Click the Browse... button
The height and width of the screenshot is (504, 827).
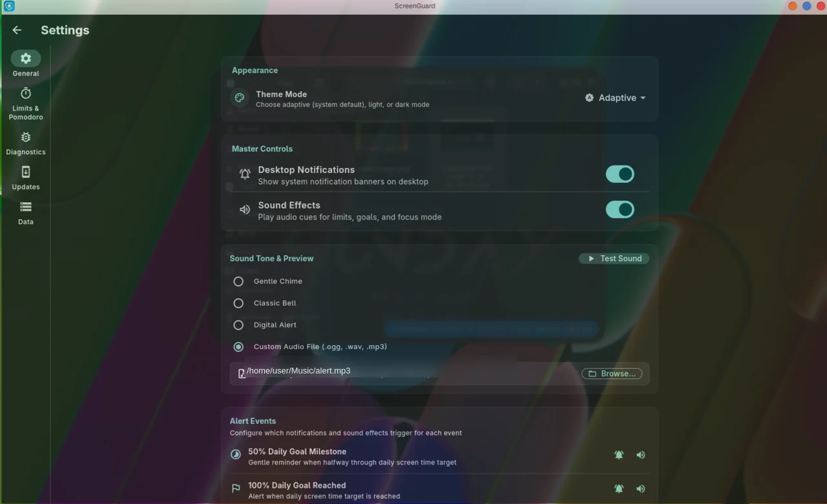point(612,373)
